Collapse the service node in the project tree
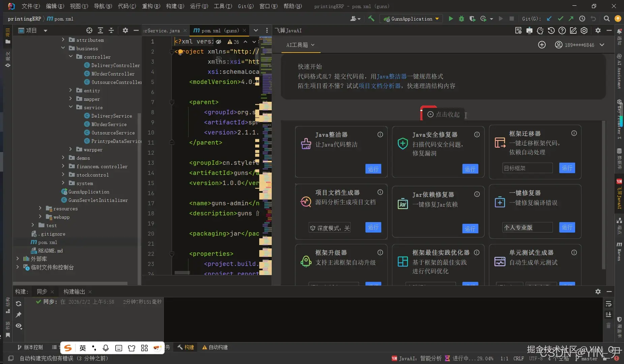The width and height of the screenshot is (624, 364). pos(70,107)
